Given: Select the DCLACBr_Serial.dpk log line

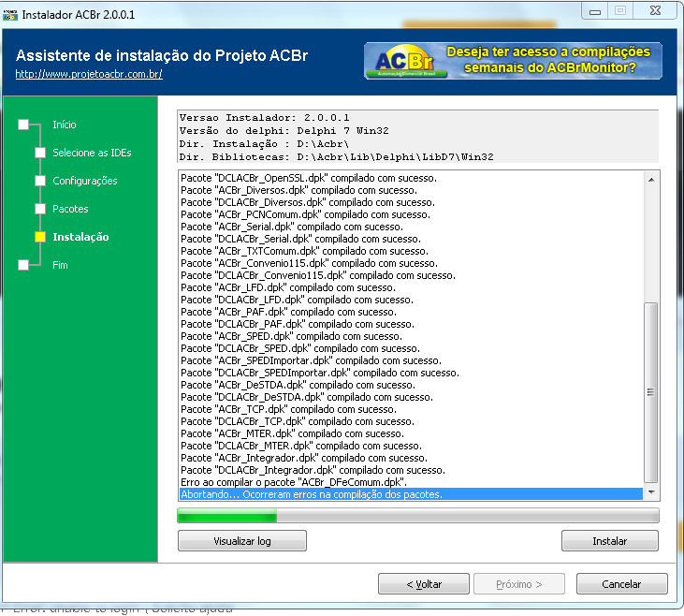Looking at the screenshot, I should [x=411, y=240].
